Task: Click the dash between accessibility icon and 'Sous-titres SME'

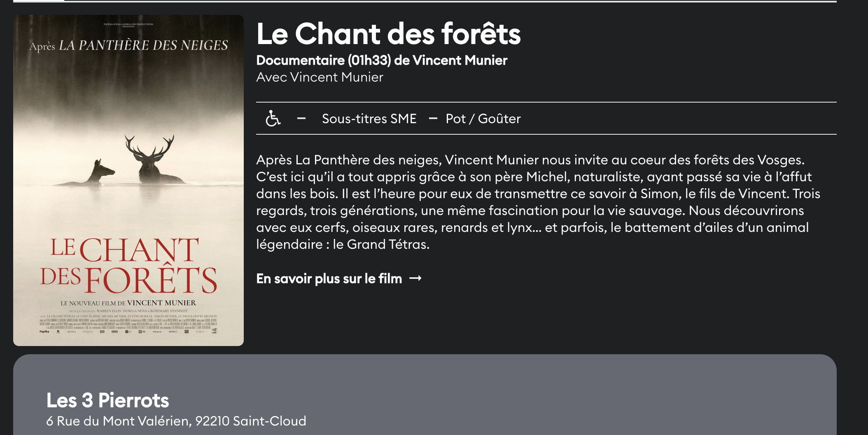Action: click(x=301, y=119)
